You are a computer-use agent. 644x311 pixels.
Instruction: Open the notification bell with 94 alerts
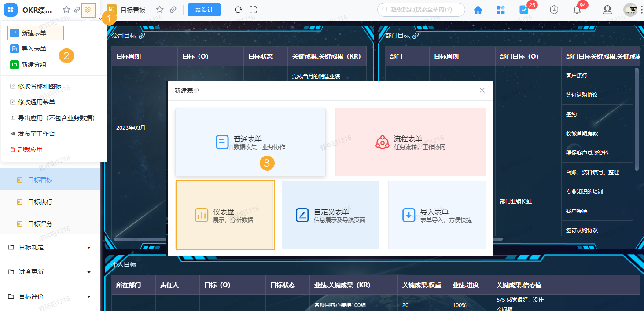[x=577, y=9]
